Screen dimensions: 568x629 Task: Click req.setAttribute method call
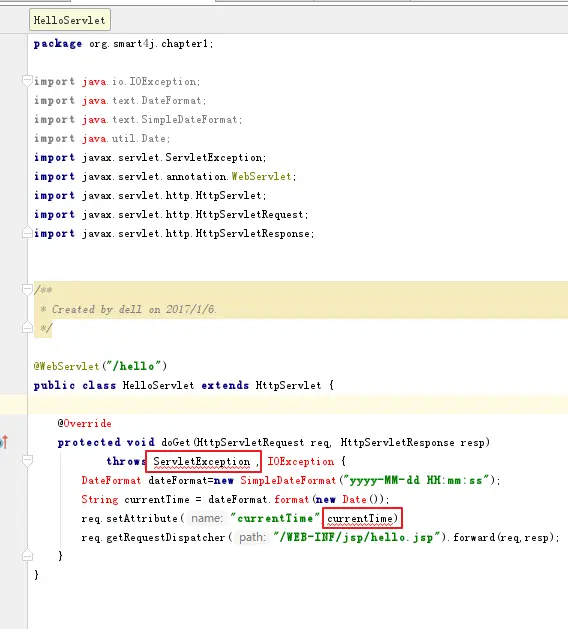[x=129, y=518]
